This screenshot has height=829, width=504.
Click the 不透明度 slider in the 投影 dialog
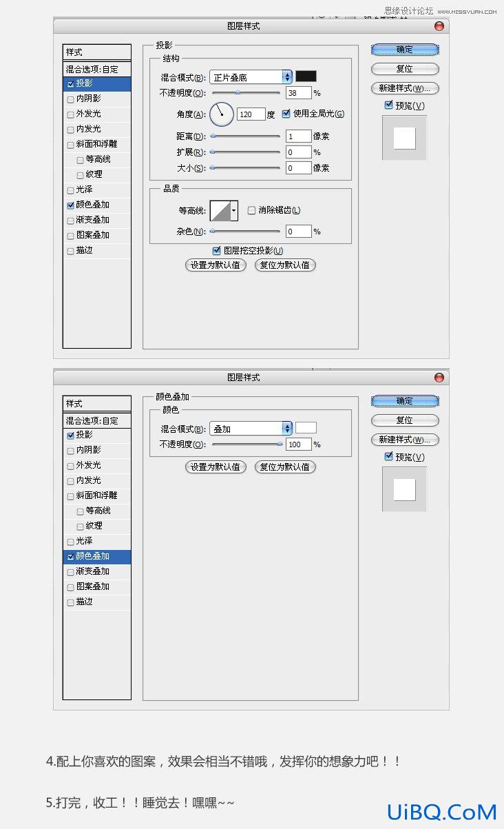tap(246, 92)
